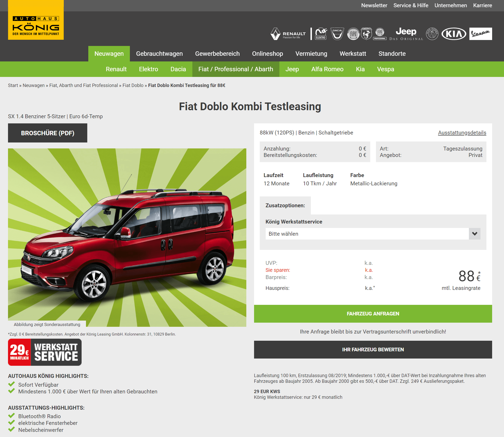The image size is (504, 437).
Task: Click the Fahrzeug Anfragen button
Action: (x=373, y=314)
